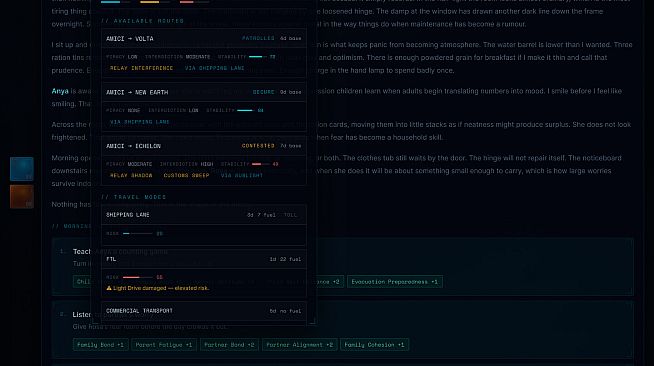Choose the FTL travel mode
Viewport: 654px width, 366px height.
(x=204, y=273)
